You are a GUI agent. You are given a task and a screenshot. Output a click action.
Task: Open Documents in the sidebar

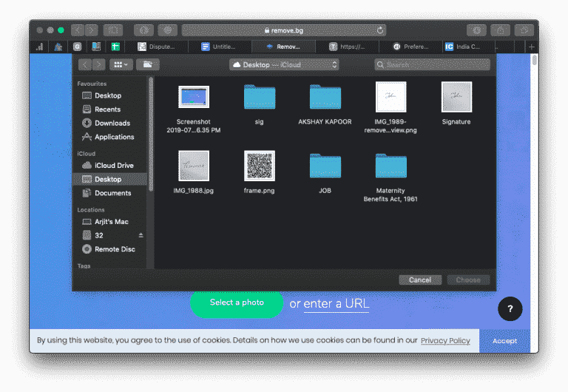click(112, 193)
